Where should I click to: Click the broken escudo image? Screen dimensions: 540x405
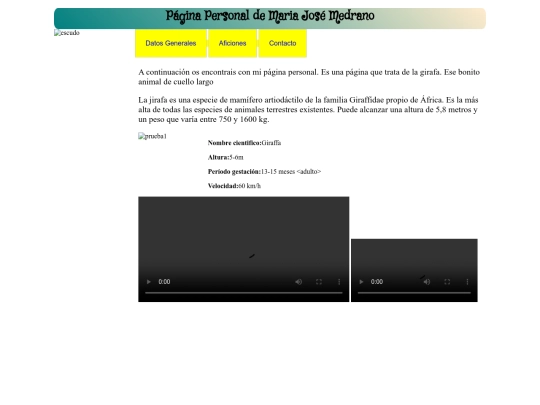[67, 33]
